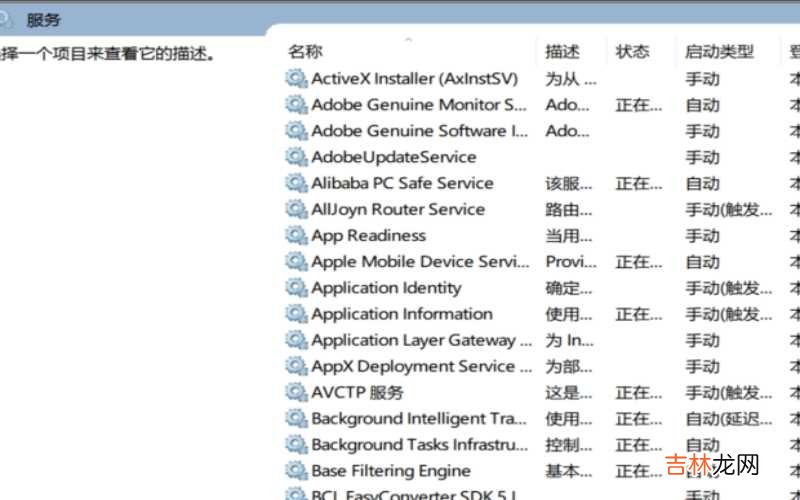Click the gear icon beside App Readiness
The width and height of the screenshot is (800, 500).
(x=296, y=235)
